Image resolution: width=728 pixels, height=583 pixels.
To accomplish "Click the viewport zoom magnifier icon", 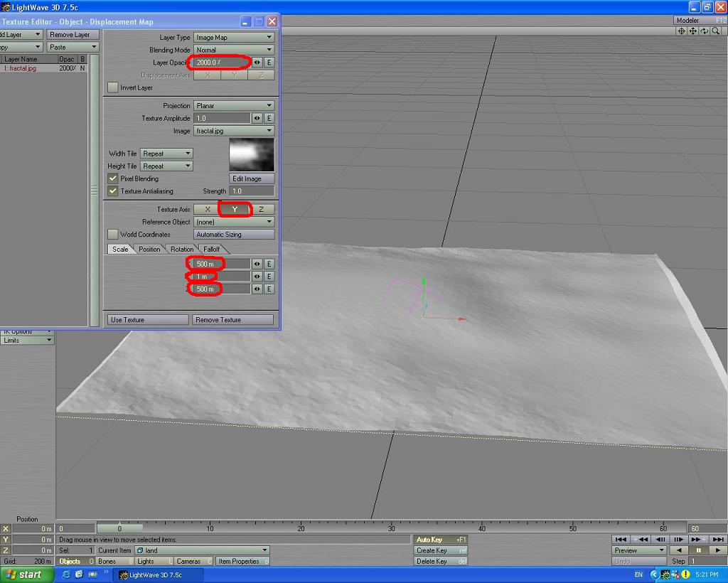I will pos(716,31).
